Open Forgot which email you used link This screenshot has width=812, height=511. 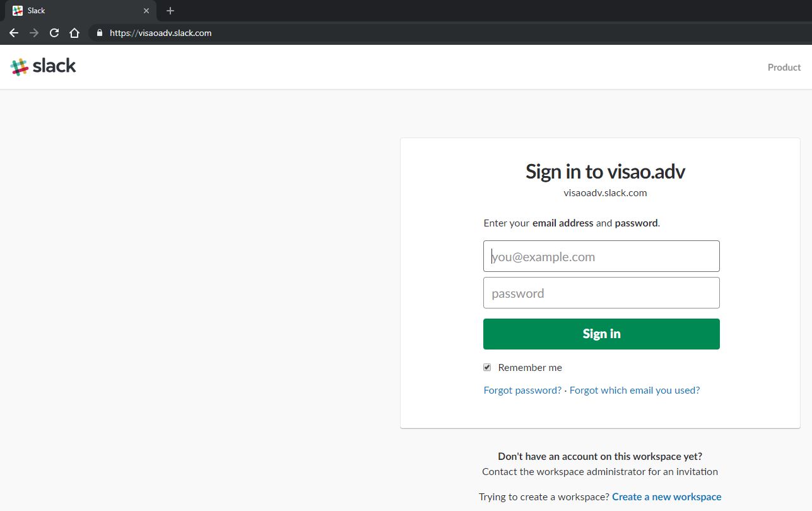(634, 390)
